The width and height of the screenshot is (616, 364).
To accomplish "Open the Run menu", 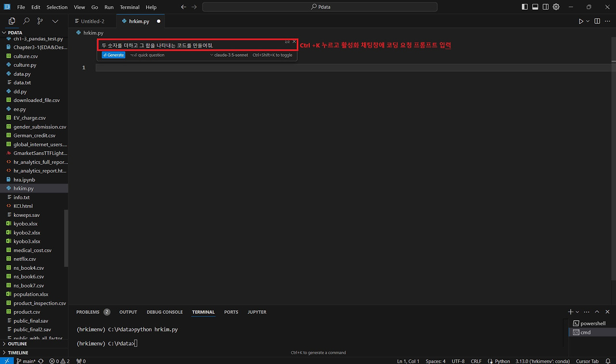I will point(109,7).
